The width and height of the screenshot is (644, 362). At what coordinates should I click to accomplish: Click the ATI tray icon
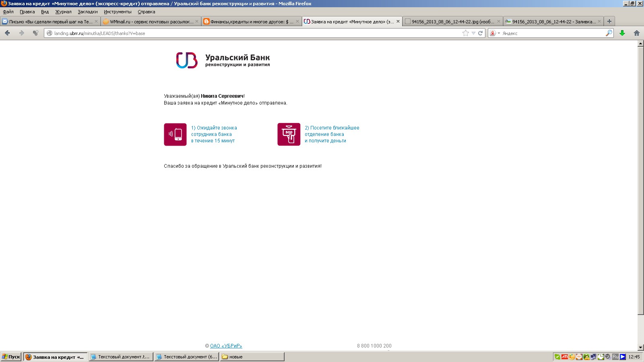(x=565, y=357)
